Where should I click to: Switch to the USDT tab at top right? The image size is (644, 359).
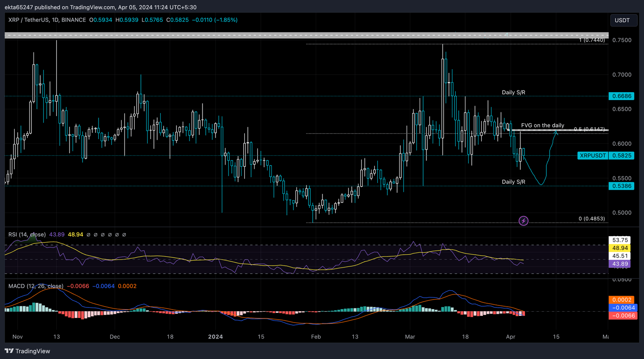pos(623,20)
